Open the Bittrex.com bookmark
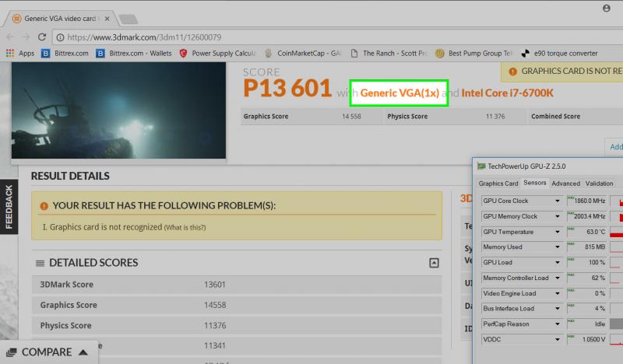 65,53
